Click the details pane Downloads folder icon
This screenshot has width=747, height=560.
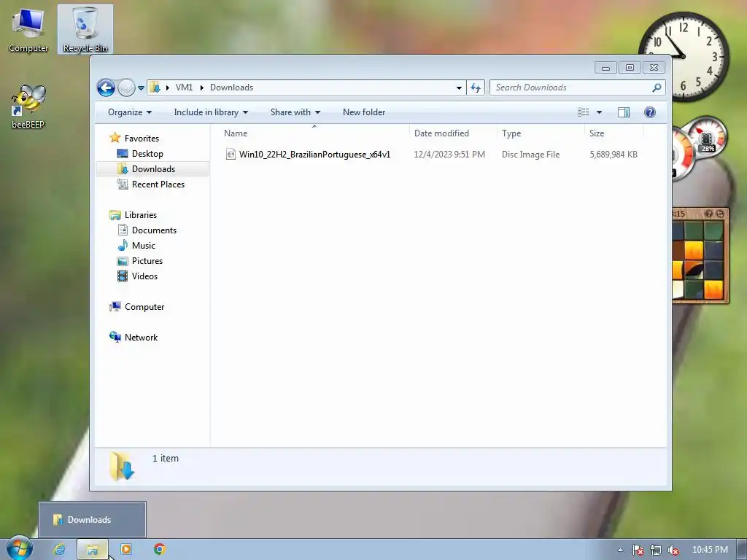click(122, 466)
